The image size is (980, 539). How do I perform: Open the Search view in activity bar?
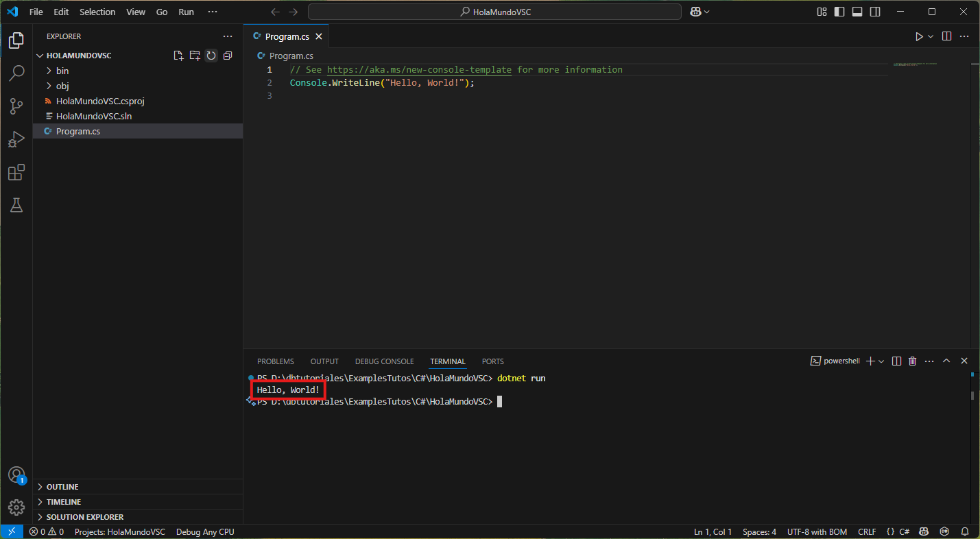[x=16, y=73]
